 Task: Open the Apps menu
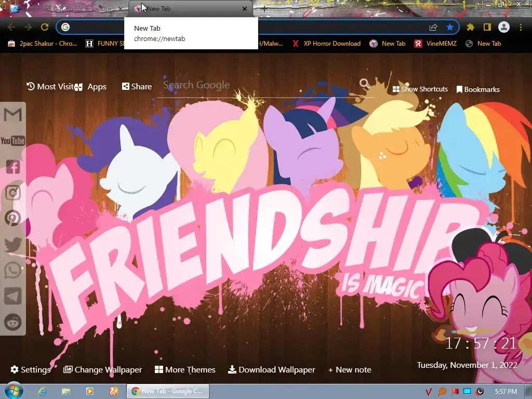click(x=91, y=87)
